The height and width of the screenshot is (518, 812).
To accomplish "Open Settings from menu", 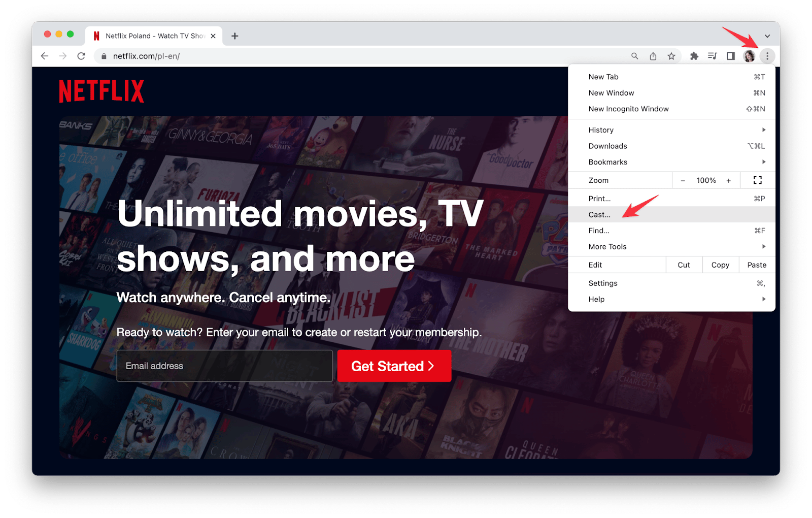I will point(671,283).
